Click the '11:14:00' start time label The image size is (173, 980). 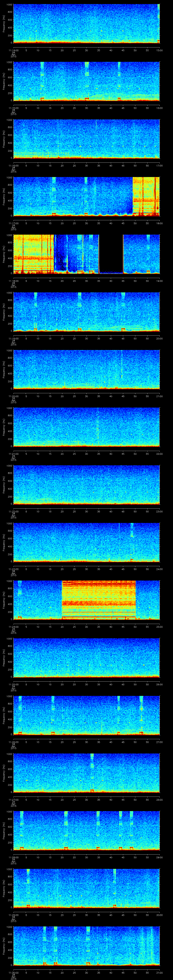13,50
